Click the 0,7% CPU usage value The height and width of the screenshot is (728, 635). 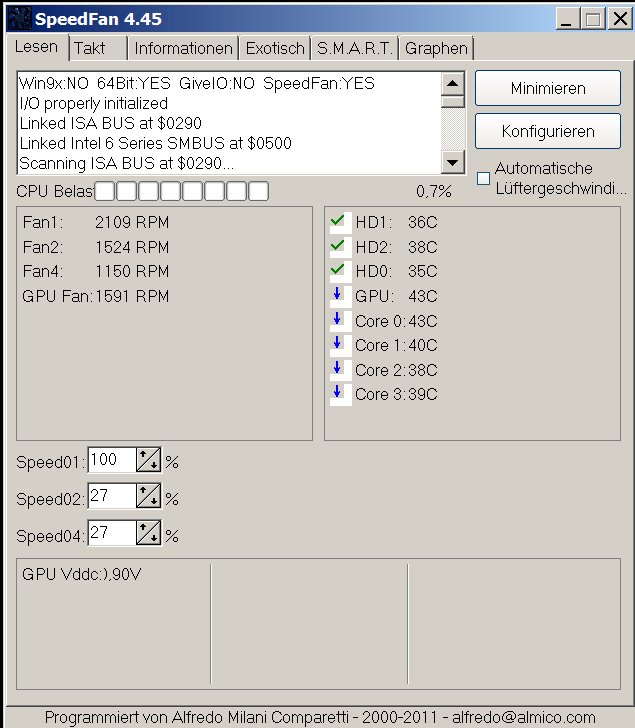coord(434,191)
